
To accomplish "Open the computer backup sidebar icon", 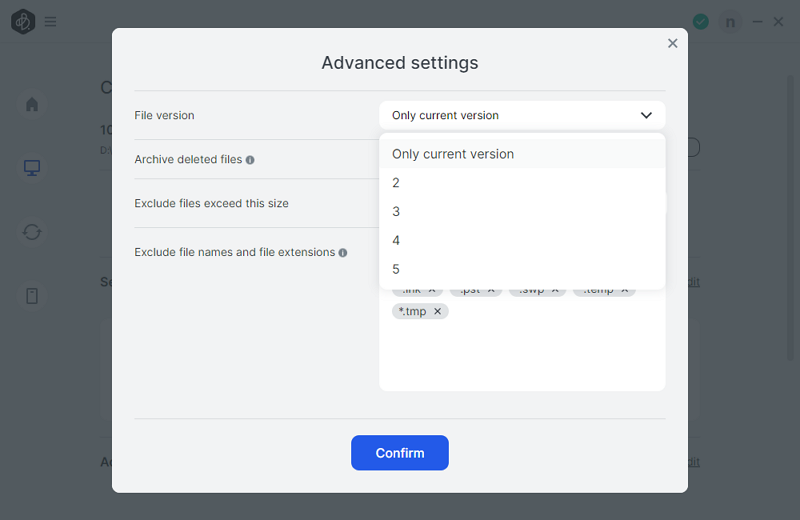I will [32, 168].
